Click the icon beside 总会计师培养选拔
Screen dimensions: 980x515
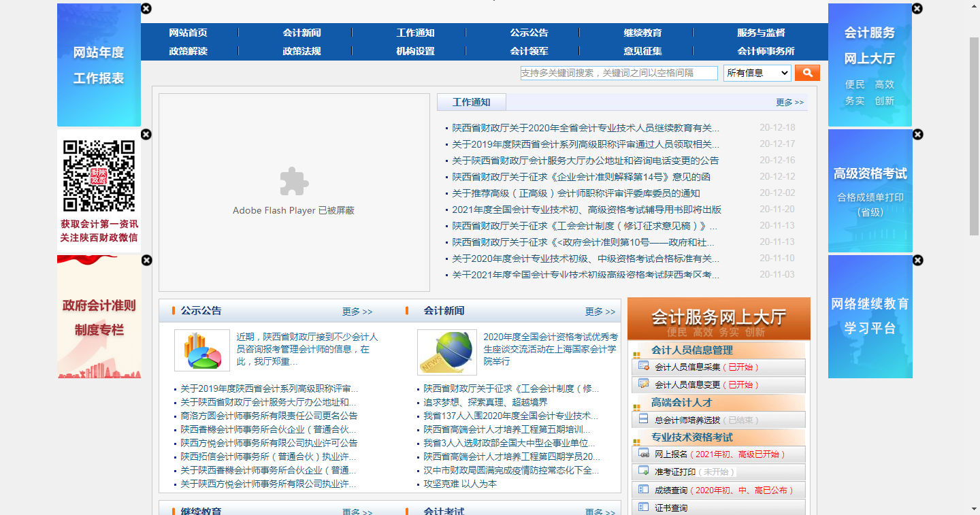pyautogui.click(x=643, y=419)
